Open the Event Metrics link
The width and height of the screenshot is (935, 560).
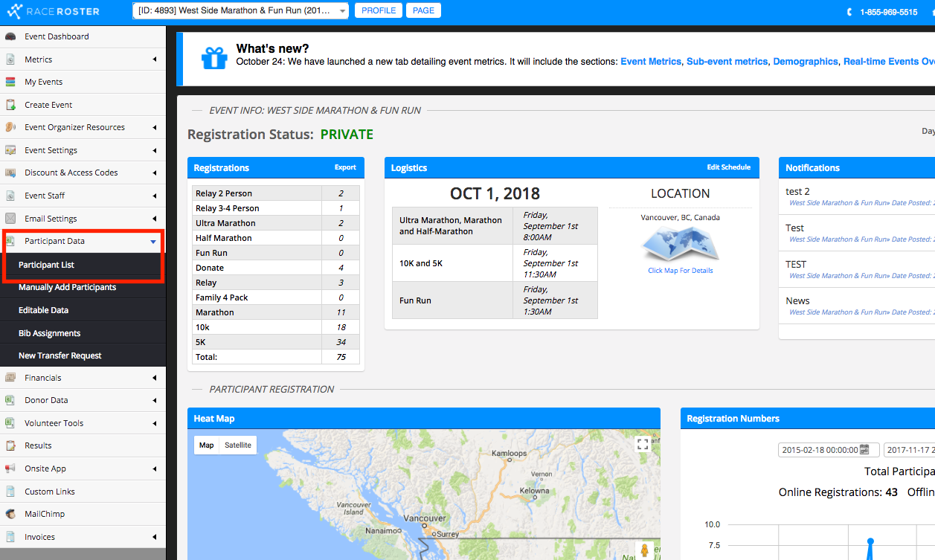point(651,62)
